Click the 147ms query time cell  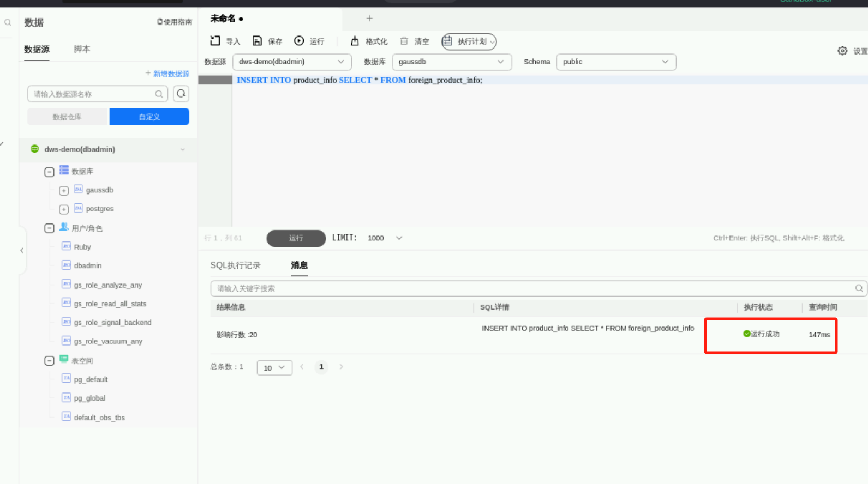pyautogui.click(x=819, y=335)
